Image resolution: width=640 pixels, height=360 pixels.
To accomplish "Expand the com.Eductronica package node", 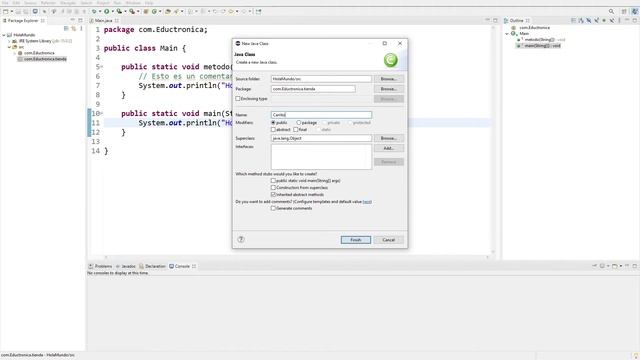I will pyautogui.click(x=15, y=53).
